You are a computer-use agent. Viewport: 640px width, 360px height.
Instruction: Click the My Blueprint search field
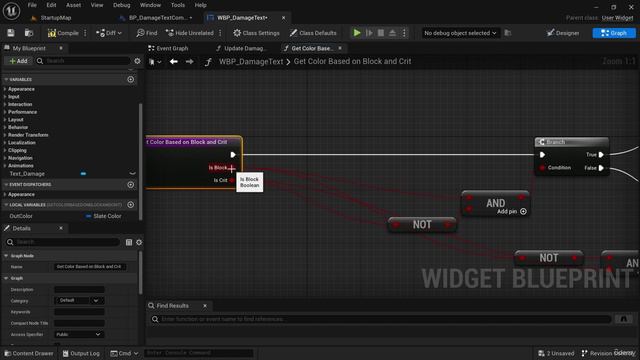click(x=83, y=61)
